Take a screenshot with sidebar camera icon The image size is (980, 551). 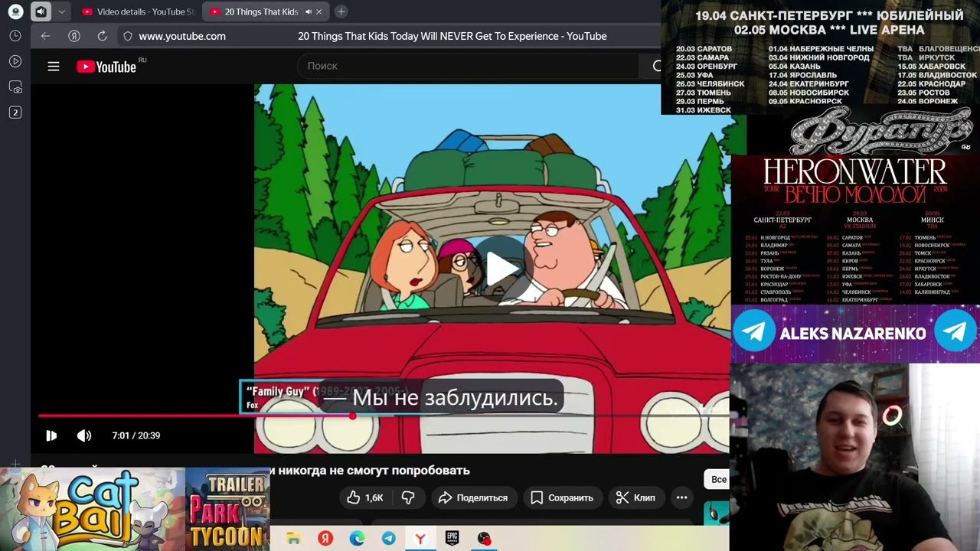(x=15, y=87)
